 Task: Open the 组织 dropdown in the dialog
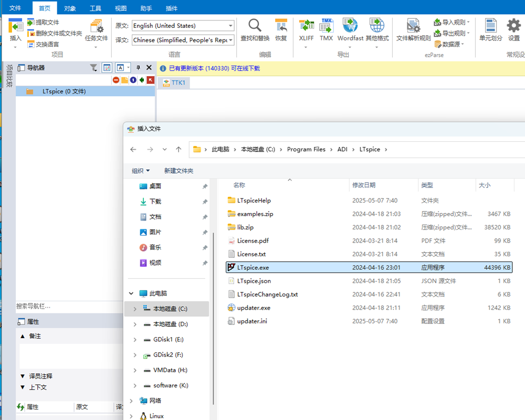point(141,171)
